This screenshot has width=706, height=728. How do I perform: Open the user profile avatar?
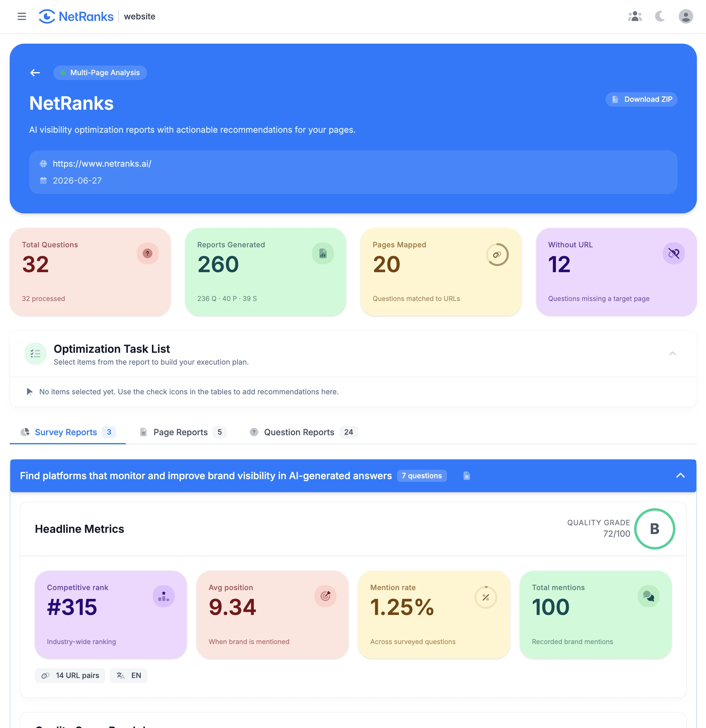[686, 16]
